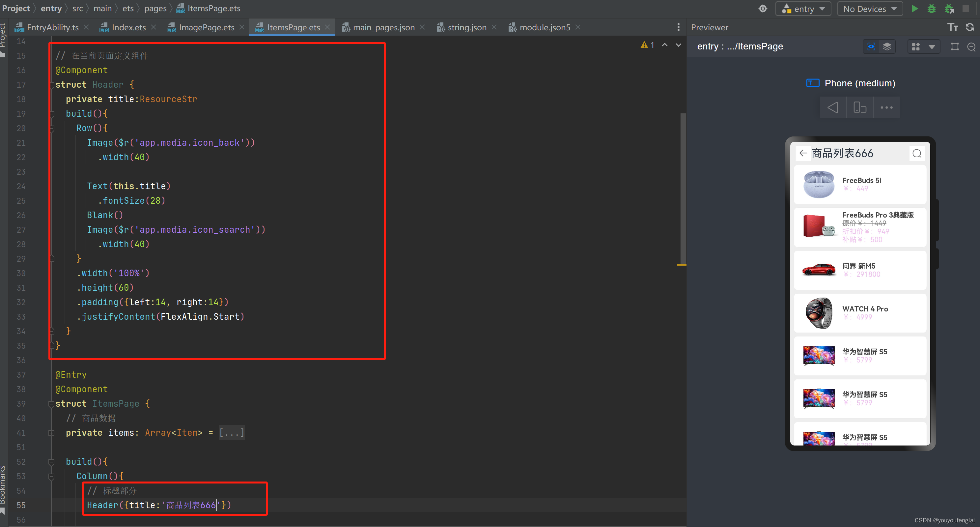Screen dimensions: 980x527
Task: Expand folded items array at line 41
Action: coord(51,433)
